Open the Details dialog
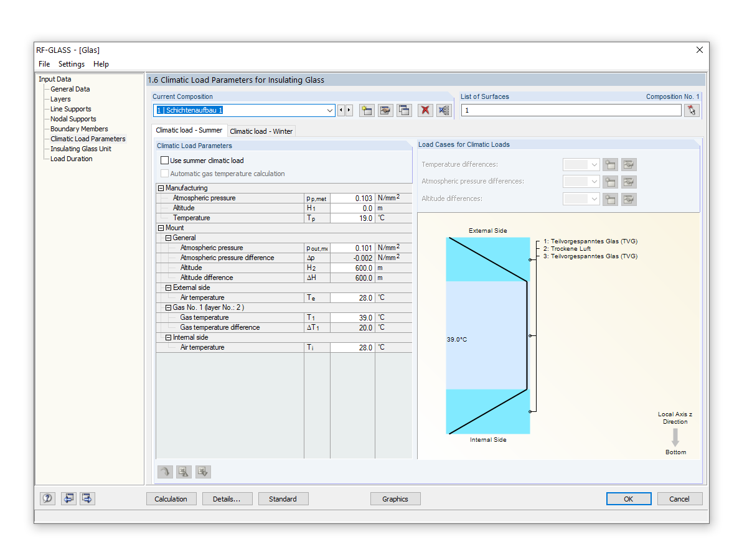This screenshot has width=747, height=560. [x=227, y=498]
